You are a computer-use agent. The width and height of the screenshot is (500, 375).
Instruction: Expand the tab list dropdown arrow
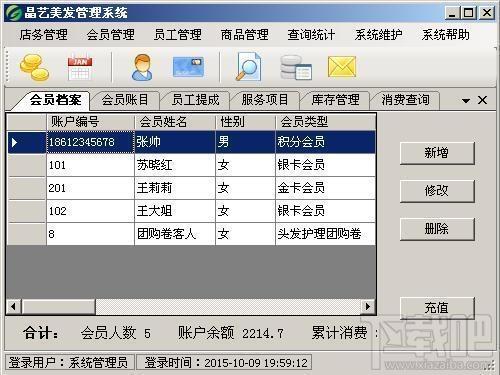[466, 100]
